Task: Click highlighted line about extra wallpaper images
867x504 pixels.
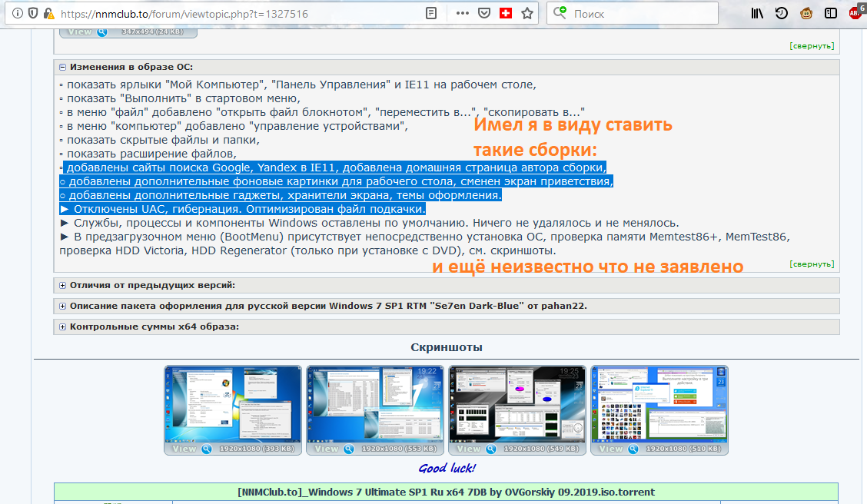Action: [x=336, y=181]
